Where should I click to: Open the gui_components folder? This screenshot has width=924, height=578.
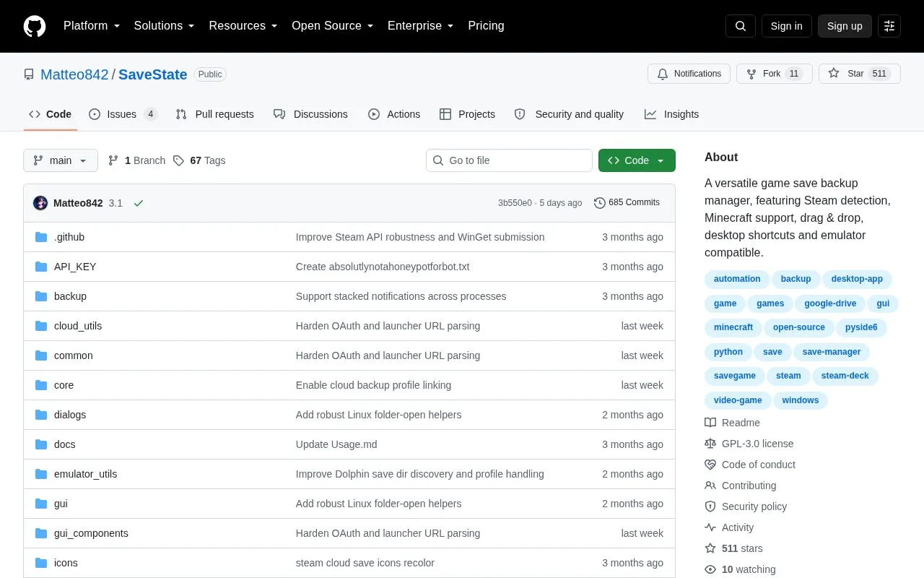coord(91,533)
